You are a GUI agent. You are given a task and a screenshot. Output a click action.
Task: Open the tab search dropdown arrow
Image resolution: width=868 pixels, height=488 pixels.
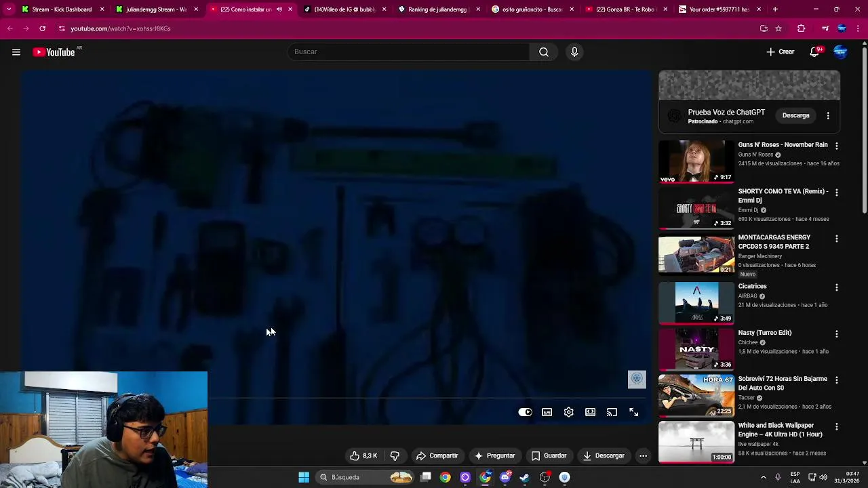[x=9, y=9]
